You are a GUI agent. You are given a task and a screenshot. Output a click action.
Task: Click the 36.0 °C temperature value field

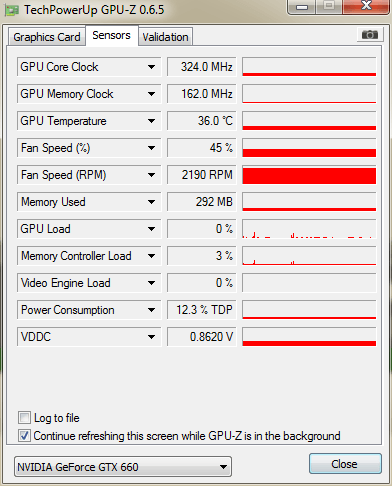coord(202,121)
